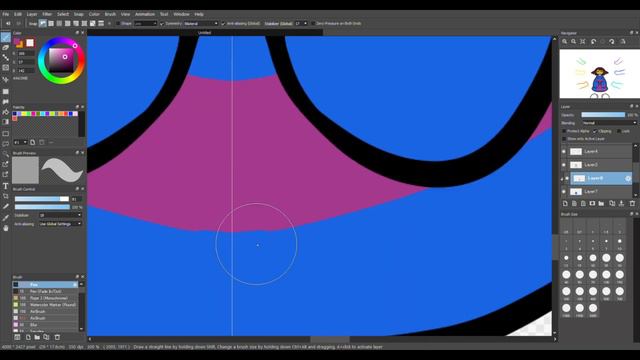
Task: Select the Pen brush in Brush list
Action: pos(45,284)
